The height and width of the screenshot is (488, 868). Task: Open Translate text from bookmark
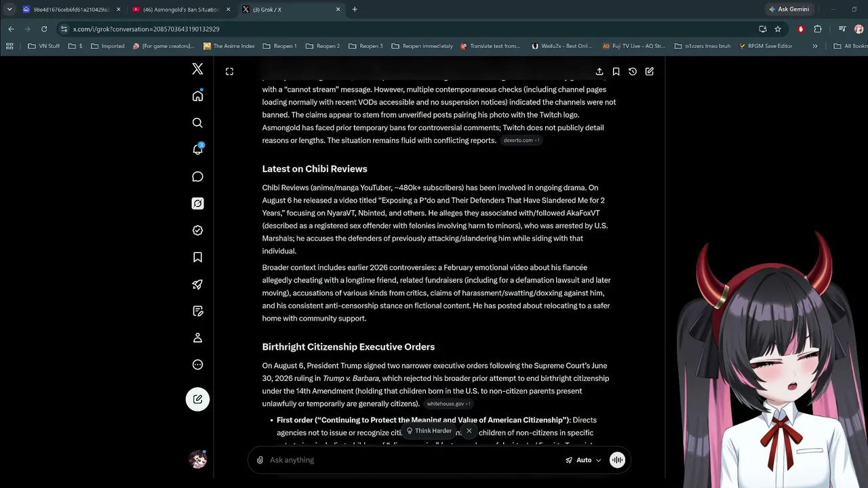pos(490,46)
